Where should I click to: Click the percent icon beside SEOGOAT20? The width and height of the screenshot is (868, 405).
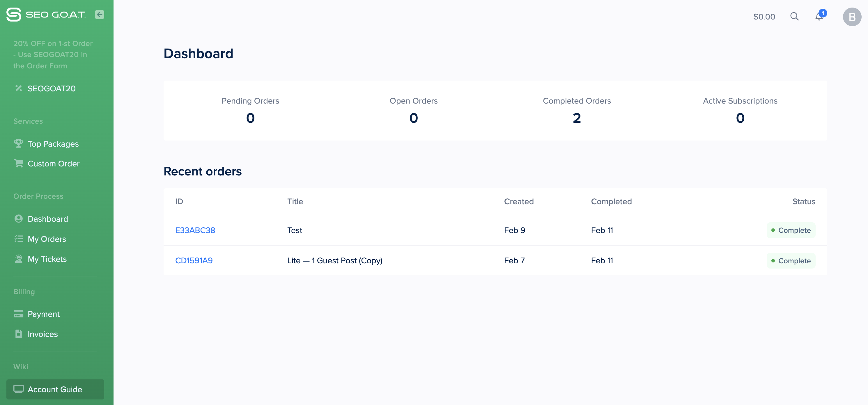click(19, 88)
